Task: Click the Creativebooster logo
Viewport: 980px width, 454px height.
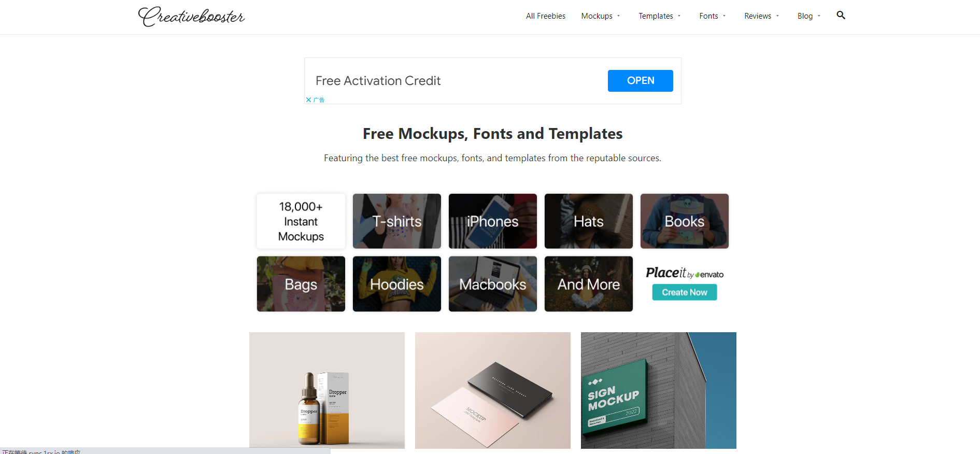Action: [x=191, y=17]
